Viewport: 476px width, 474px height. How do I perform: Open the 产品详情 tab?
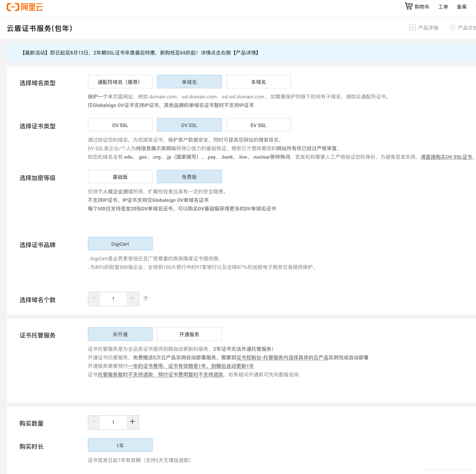pyautogui.click(x=424, y=28)
